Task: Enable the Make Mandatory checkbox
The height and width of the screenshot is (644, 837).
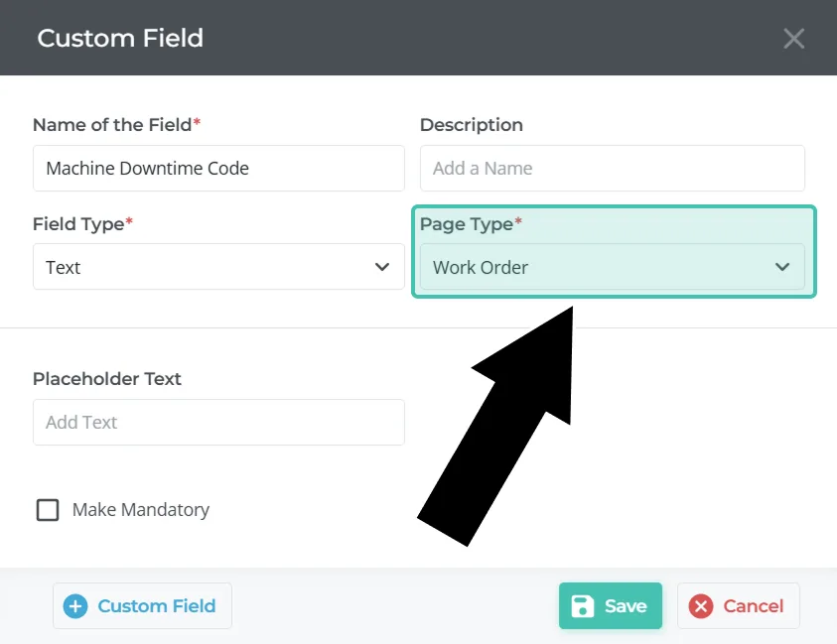Action: click(48, 510)
